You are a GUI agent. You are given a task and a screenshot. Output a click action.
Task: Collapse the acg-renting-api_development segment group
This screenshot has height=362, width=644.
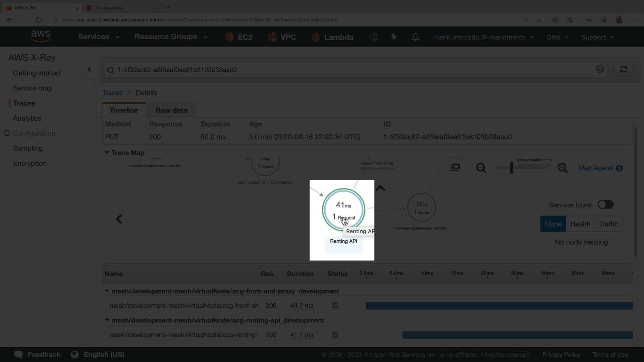coord(107,320)
